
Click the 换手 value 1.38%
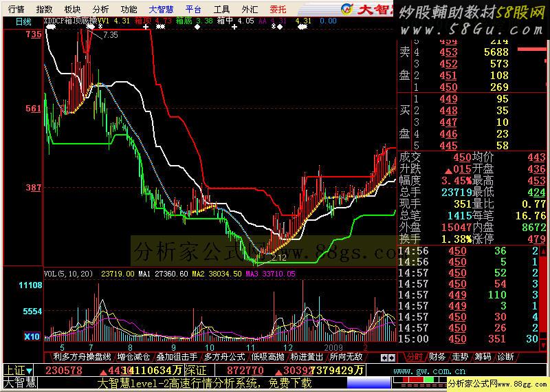456,239
